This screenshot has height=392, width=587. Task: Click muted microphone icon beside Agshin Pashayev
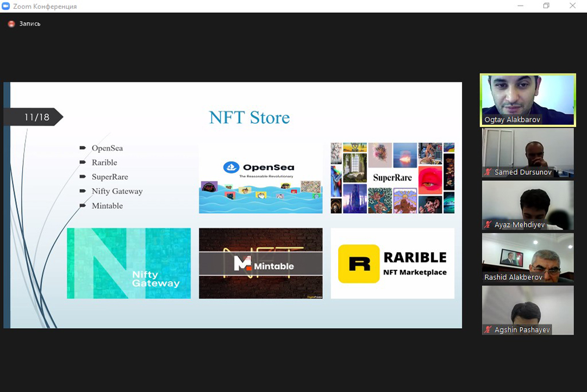(488, 330)
